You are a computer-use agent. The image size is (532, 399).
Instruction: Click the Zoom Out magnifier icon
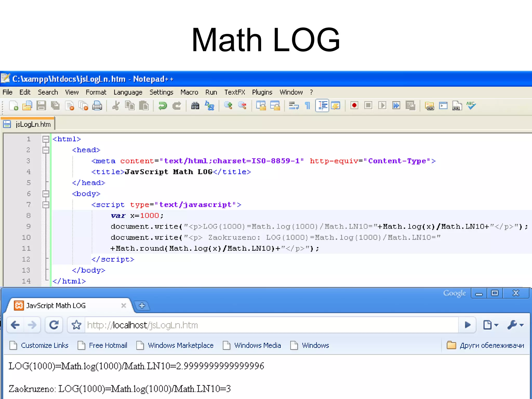point(242,105)
